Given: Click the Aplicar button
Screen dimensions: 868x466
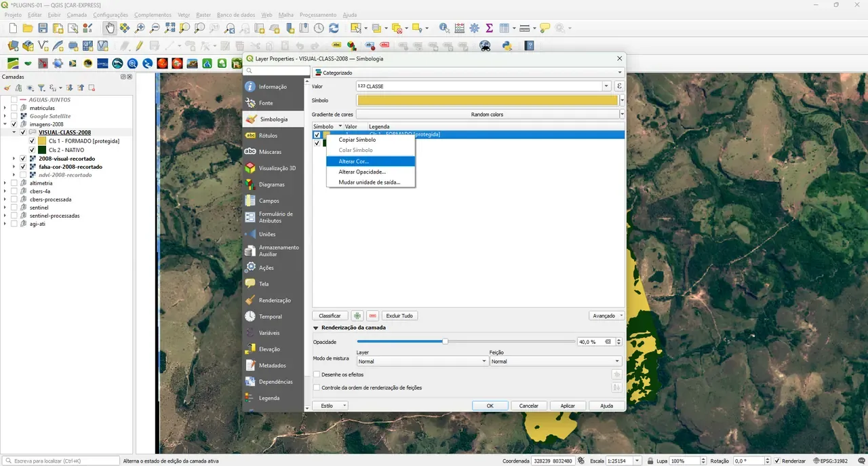Looking at the screenshot, I should pos(568,406).
